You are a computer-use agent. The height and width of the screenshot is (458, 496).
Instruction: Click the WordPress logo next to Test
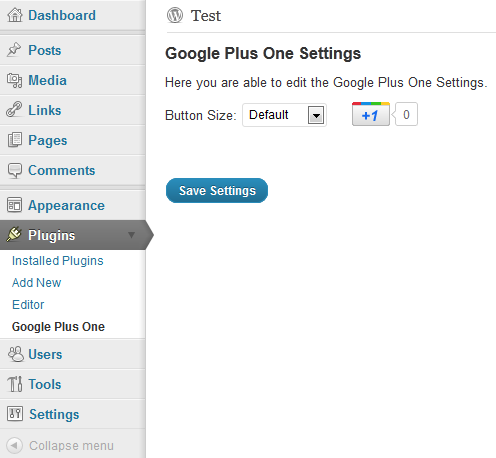coord(175,15)
